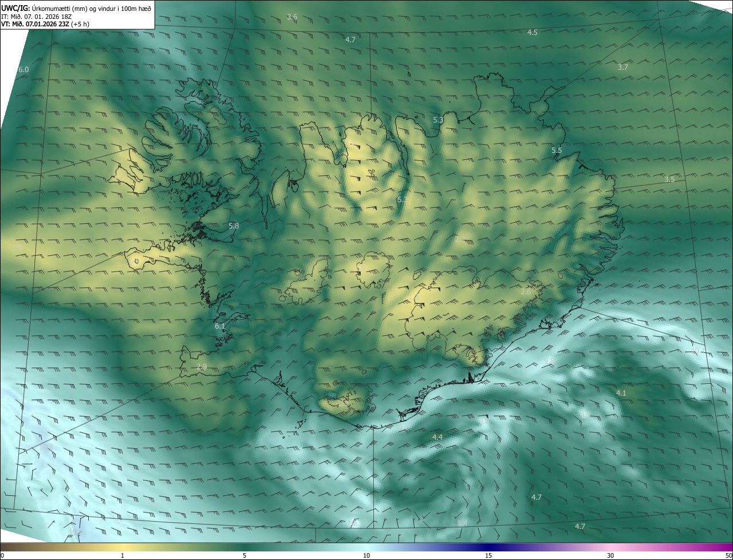This screenshot has height=560, width=733.
Task: Click the 30 tick on the colour scale
Action: pyautogui.click(x=610, y=555)
